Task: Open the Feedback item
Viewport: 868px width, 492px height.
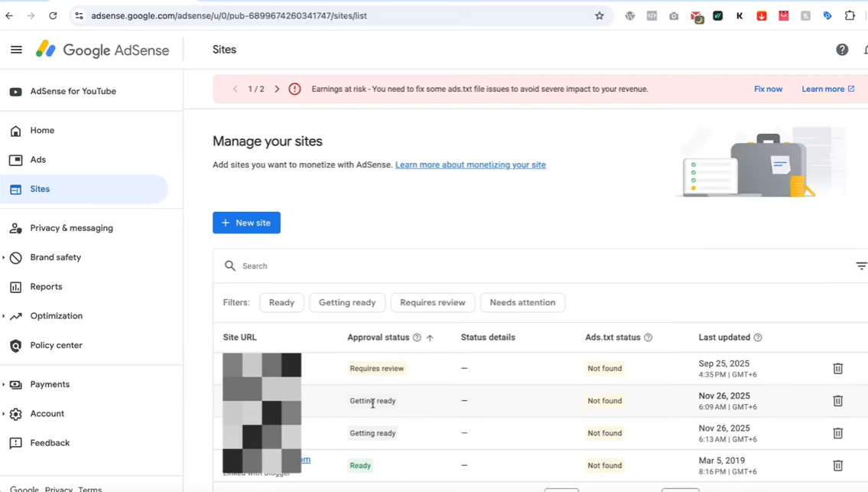Action: click(50, 443)
